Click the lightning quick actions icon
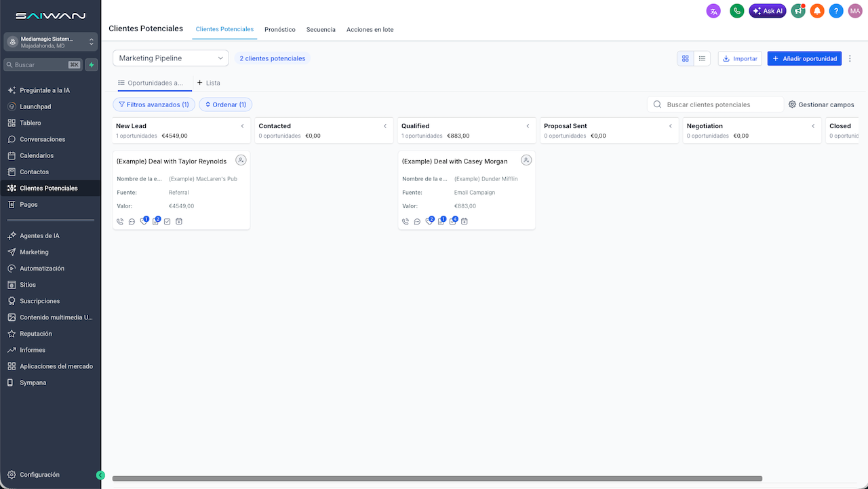868x489 pixels. pyautogui.click(x=92, y=65)
